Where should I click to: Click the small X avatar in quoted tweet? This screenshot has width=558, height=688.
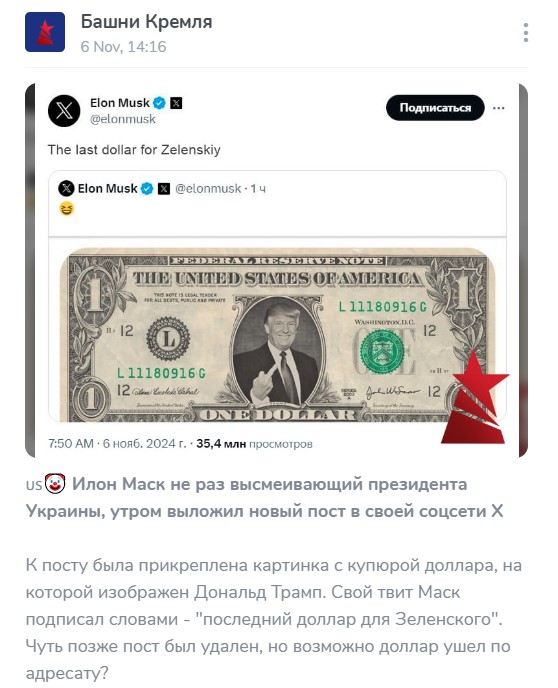(66, 189)
